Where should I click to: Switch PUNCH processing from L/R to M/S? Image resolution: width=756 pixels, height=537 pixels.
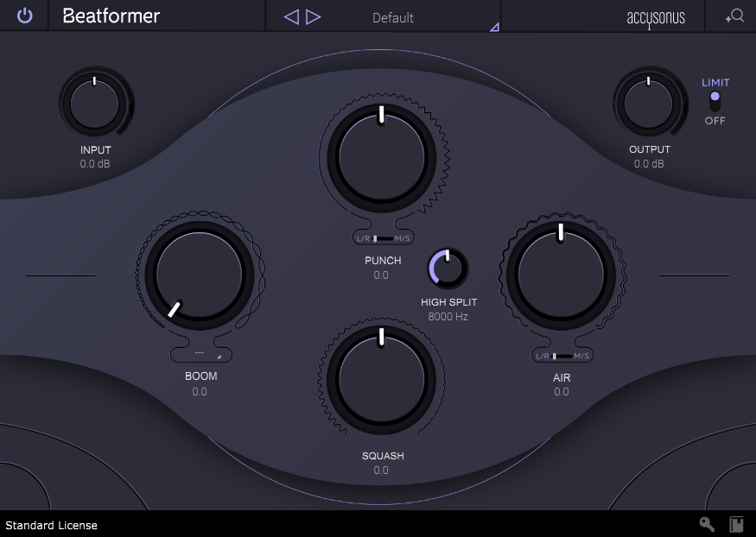click(394, 237)
